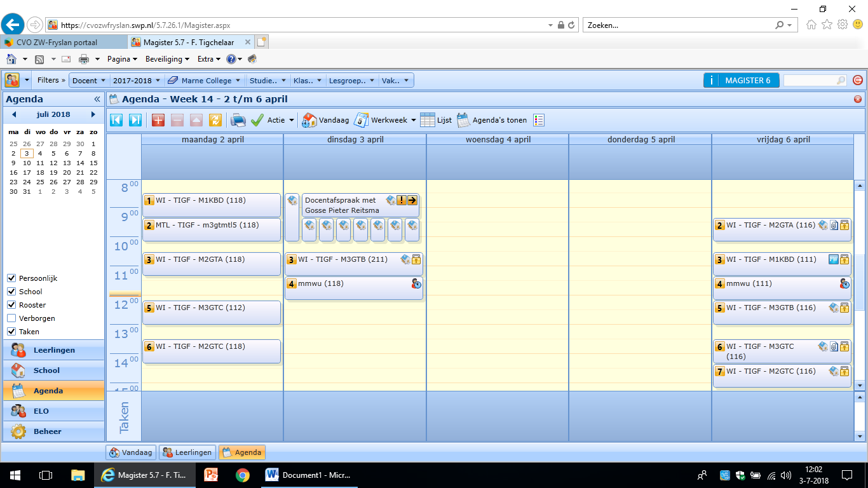Uncheck the Persoonlijk checkbox
The image size is (868, 488).
click(x=11, y=278)
